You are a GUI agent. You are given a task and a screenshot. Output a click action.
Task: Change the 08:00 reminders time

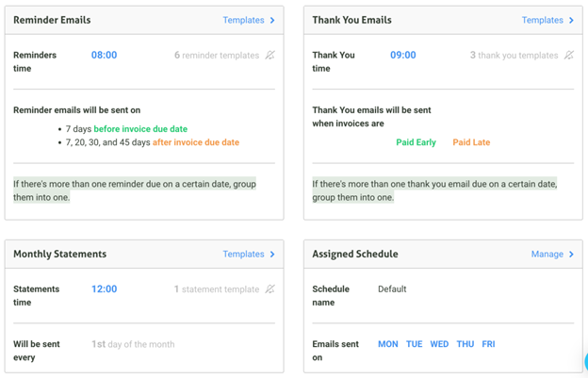click(x=105, y=56)
